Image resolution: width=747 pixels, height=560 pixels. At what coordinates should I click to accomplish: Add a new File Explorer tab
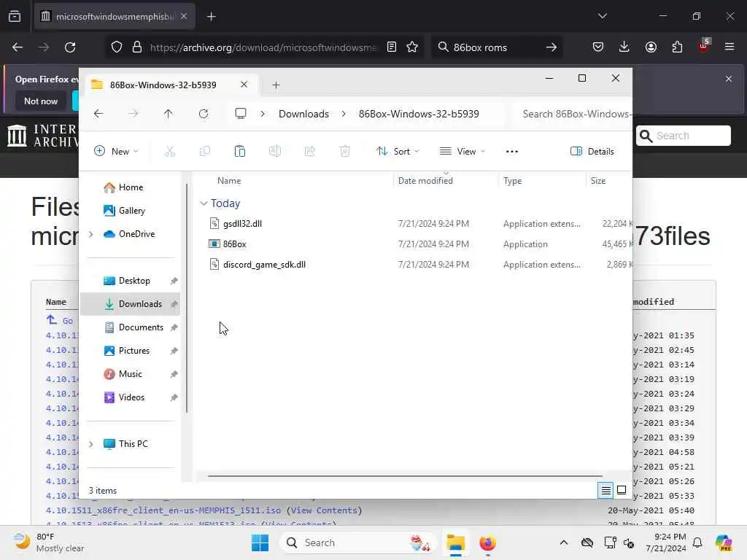pos(276,85)
